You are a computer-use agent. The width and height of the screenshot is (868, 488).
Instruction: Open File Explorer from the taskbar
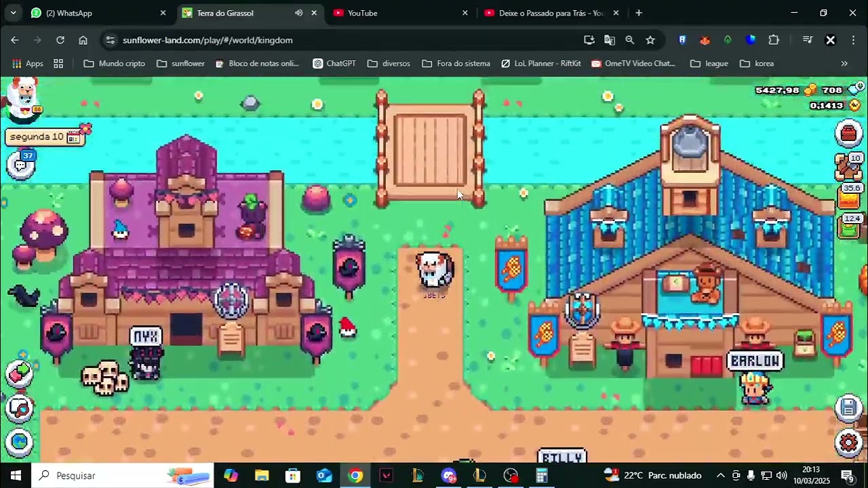tap(262, 476)
